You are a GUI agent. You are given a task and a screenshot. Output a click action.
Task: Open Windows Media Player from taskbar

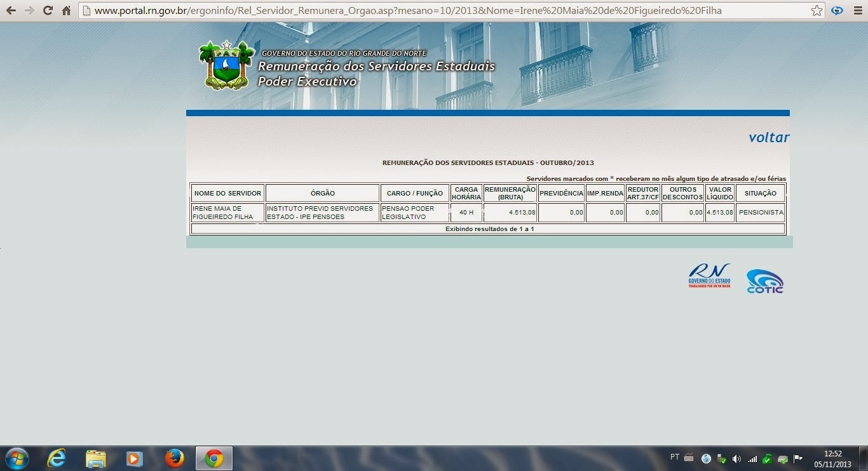(134, 458)
